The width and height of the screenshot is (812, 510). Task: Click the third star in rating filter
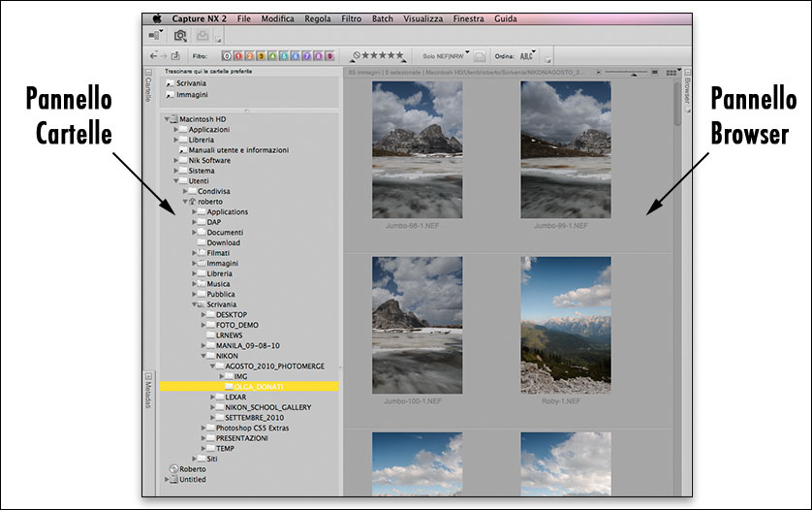382,55
